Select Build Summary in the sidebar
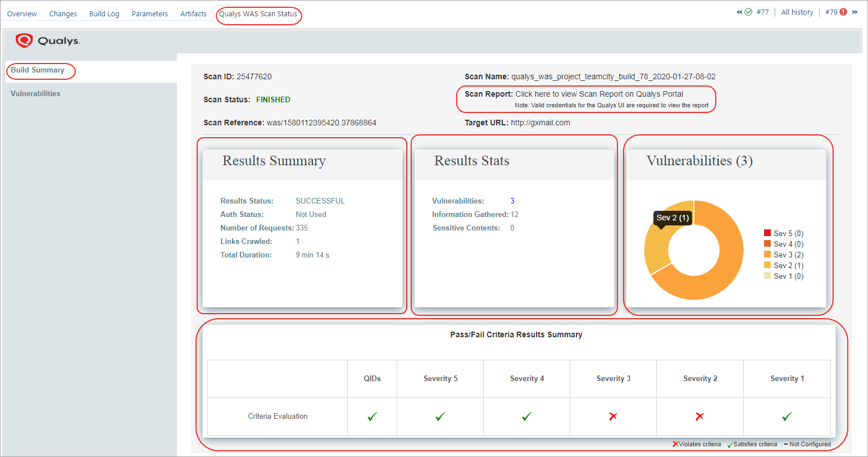Viewport: 868px width, 457px height. coord(38,70)
